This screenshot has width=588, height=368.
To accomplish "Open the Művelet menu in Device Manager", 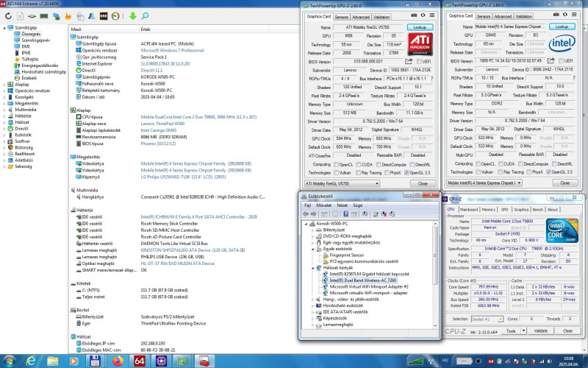I will pyautogui.click(x=323, y=205).
